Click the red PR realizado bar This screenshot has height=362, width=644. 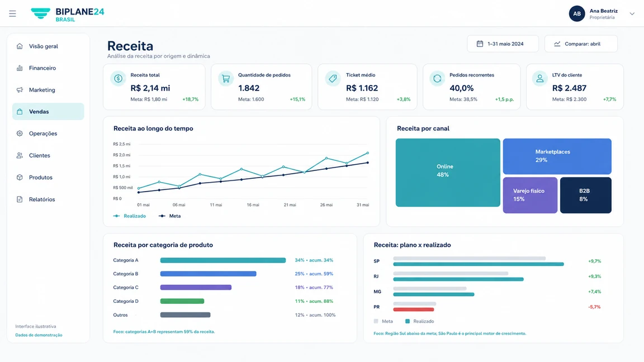pos(414,309)
